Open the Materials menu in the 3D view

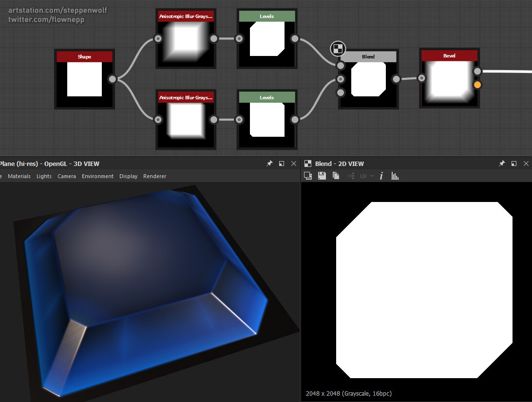(19, 176)
